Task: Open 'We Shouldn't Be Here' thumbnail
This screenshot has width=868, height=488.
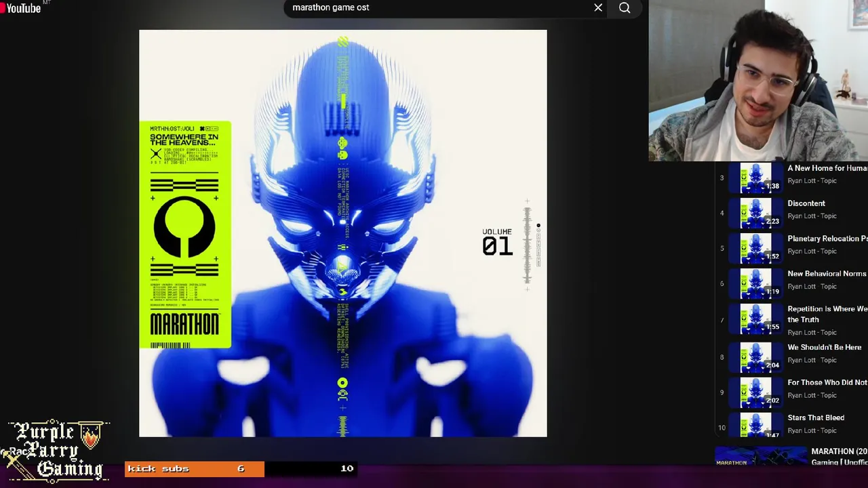Action: [755, 357]
